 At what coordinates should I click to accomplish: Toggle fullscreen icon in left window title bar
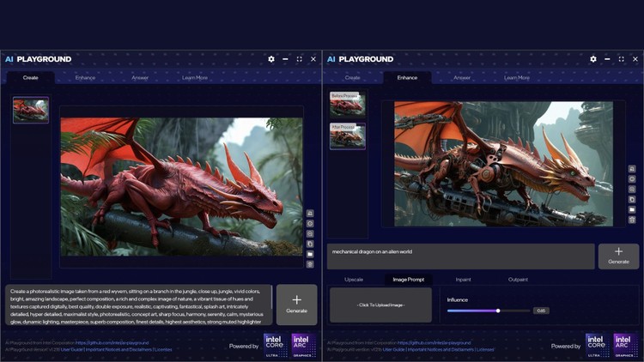(300, 59)
